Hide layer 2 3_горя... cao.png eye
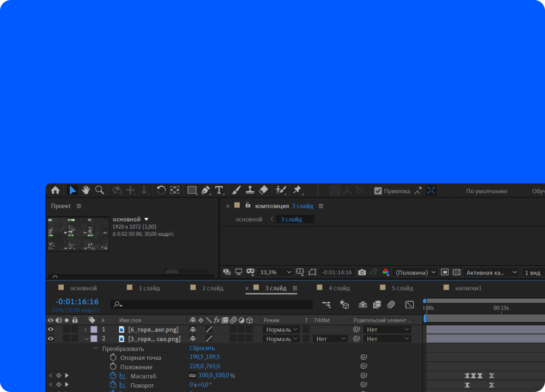545x392 pixels. click(x=50, y=339)
